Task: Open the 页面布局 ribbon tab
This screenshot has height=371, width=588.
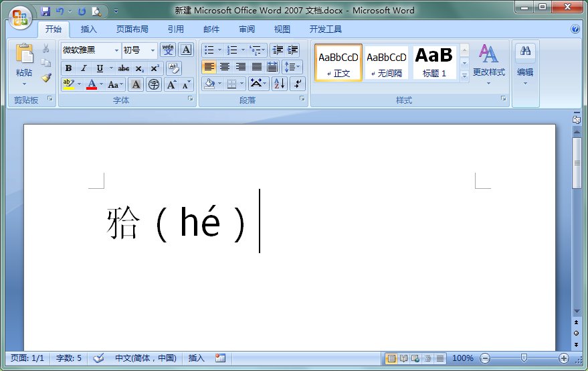Action: tap(132, 29)
